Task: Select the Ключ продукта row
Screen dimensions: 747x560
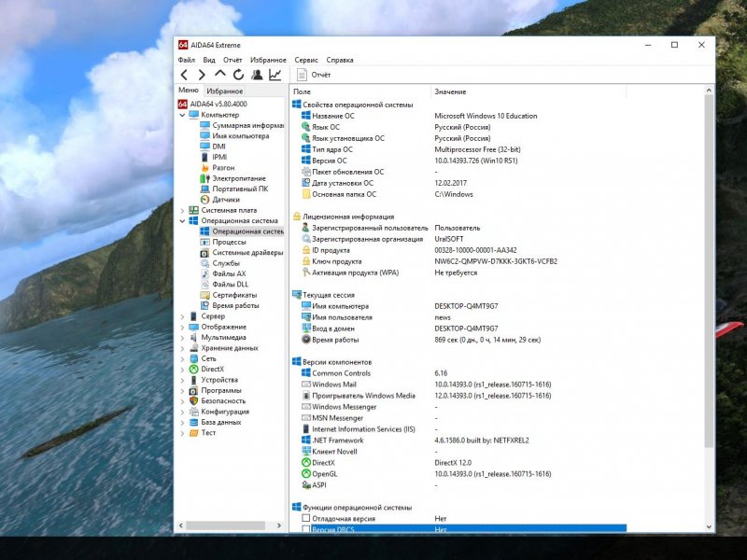Action: point(458,261)
